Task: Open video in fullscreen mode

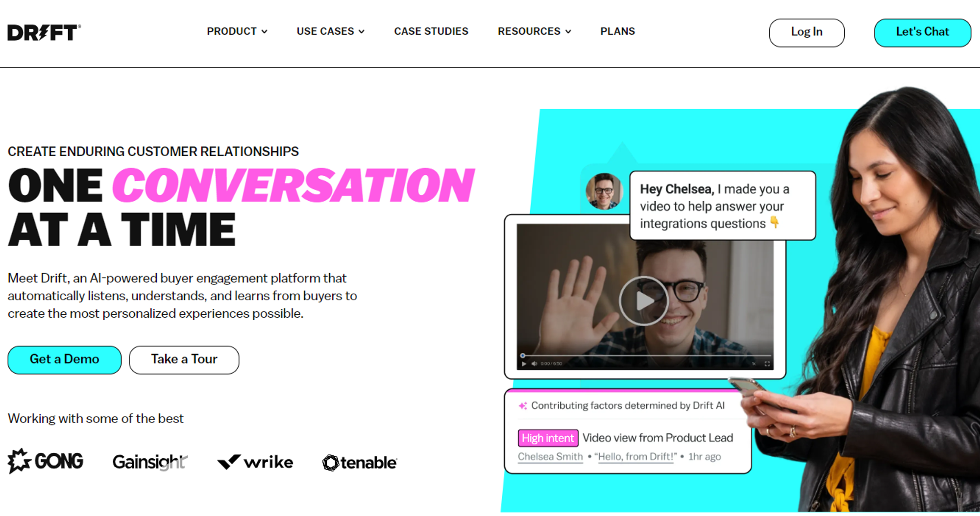Action: [767, 364]
